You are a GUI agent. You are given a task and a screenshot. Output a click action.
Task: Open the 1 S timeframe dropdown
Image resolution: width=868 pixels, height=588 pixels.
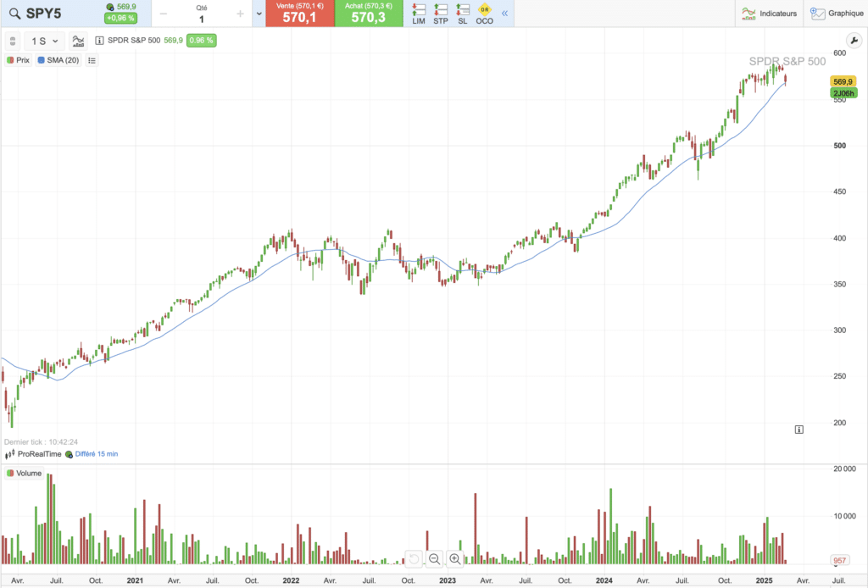(44, 41)
